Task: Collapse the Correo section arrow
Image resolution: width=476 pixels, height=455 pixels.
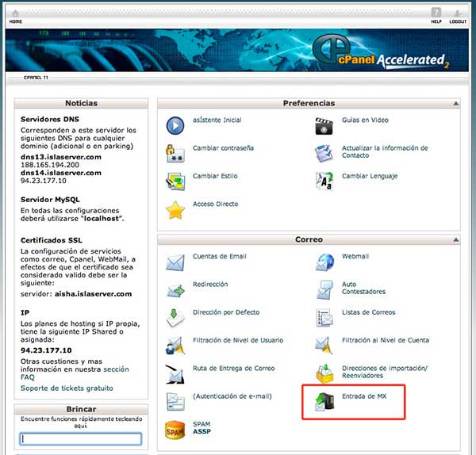Action: tap(455, 239)
